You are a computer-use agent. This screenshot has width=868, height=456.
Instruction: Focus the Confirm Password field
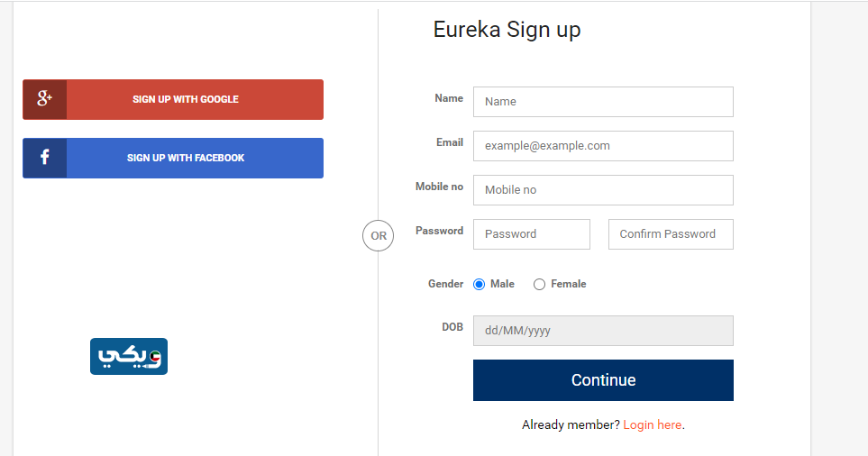coord(671,234)
